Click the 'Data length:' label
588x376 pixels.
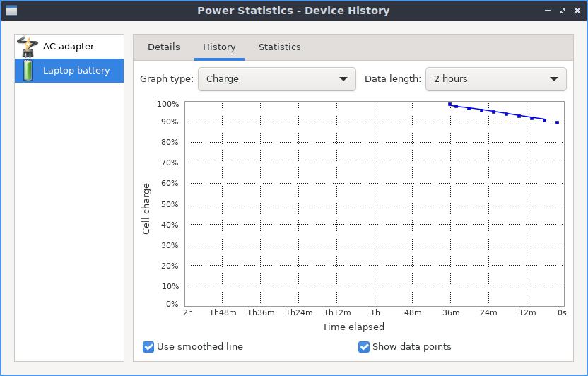tap(393, 79)
